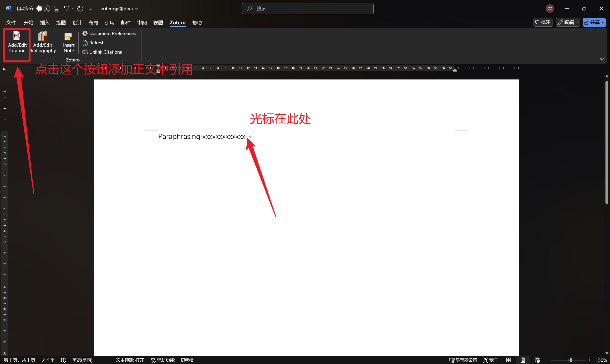Switch AutoSave toggle to off

point(43,8)
